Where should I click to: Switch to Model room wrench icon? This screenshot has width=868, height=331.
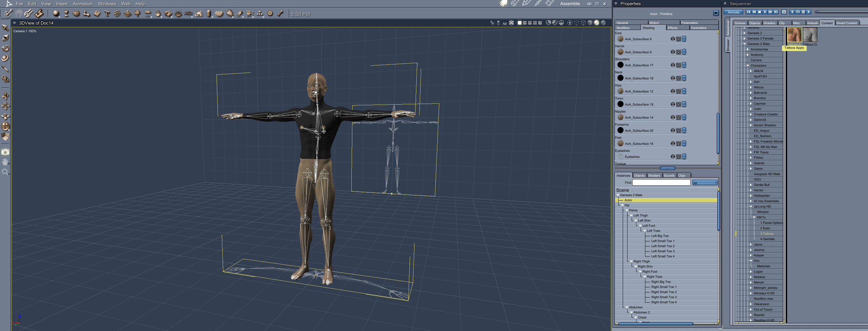515,4
